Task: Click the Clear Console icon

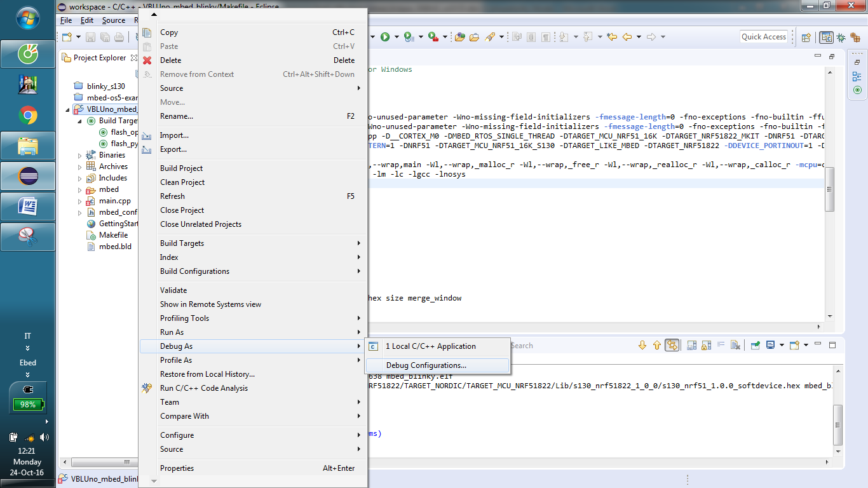Action: [735, 345]
